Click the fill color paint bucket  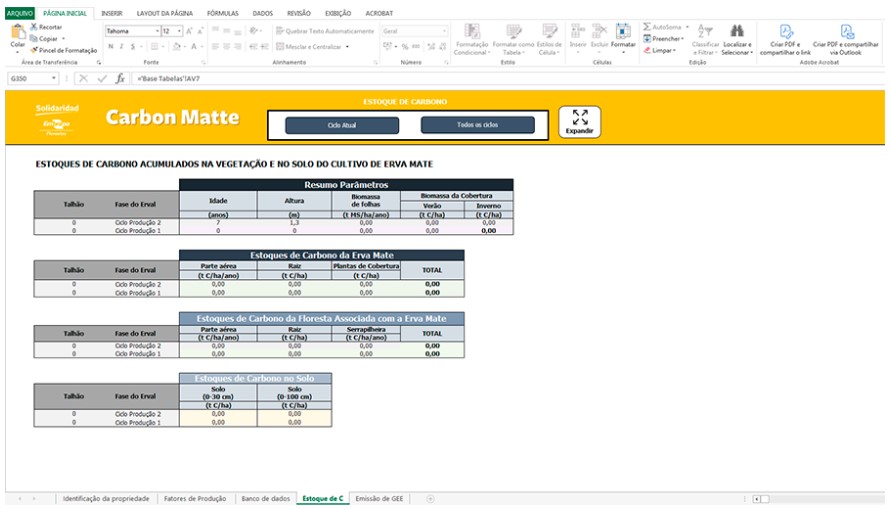pos(176,47)
